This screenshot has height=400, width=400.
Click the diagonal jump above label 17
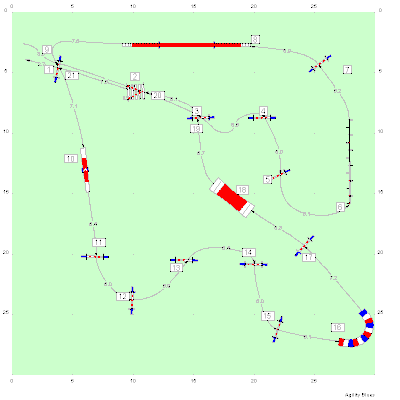[x=305, y=246]
